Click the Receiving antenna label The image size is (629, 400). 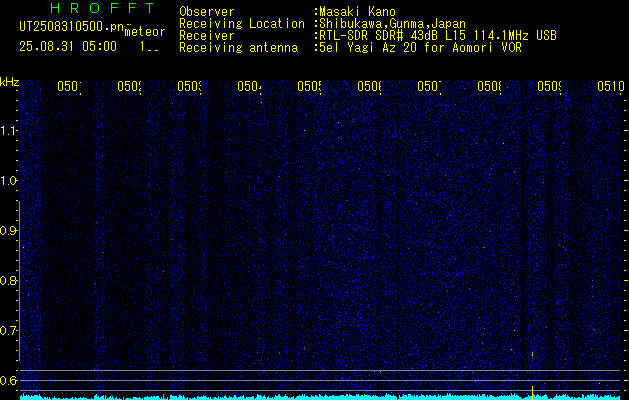click(x=238, y=48)
